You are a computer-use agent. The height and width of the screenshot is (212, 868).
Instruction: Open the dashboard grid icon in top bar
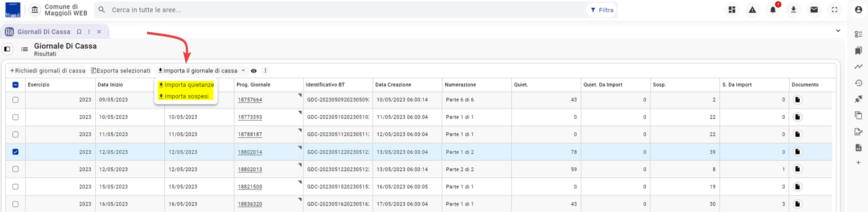pyautogui.click(x=732, y=9)
